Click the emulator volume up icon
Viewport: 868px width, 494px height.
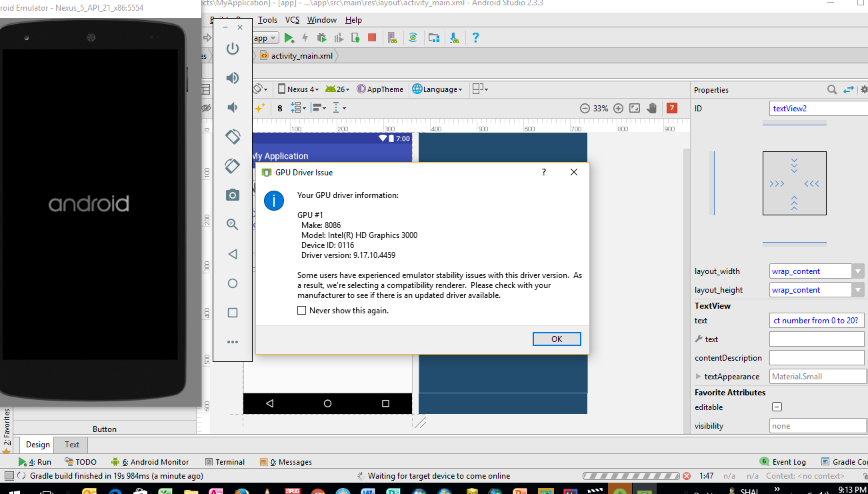(232, 78)
